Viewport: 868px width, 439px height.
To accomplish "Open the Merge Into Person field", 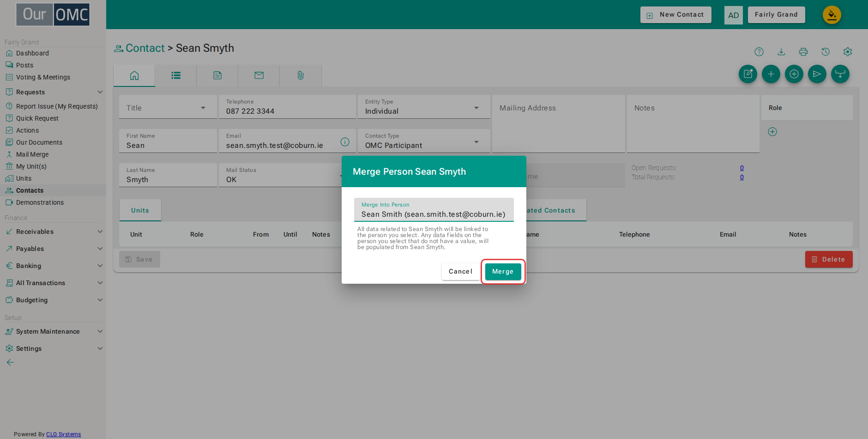I will click(434, 210).
